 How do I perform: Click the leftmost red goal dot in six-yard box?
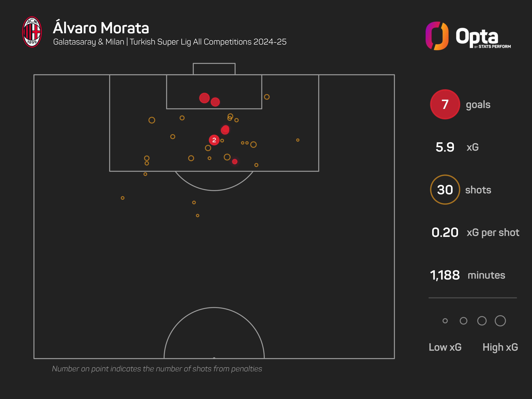[x=204, y=98]
